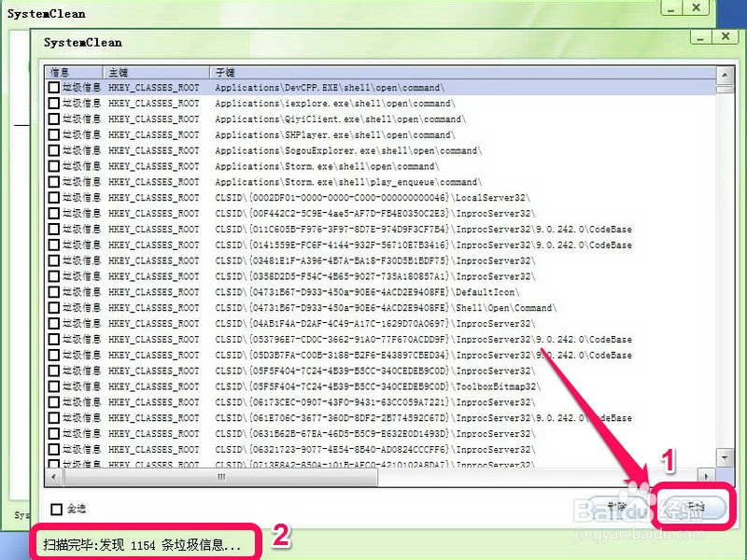Viewport: 747px width, 560px height.
Task: Select the {05F5F404 InprocServer32 subkey text
Action: click(375, 371)
